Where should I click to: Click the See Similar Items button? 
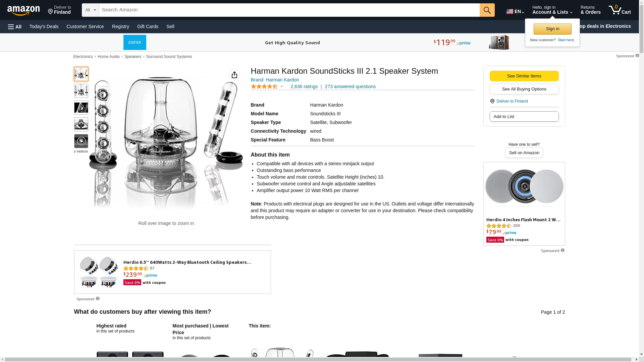click(524, 76)
